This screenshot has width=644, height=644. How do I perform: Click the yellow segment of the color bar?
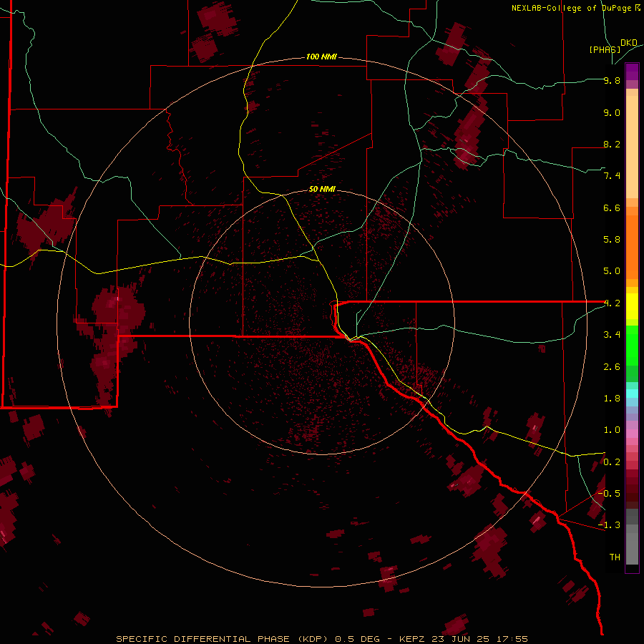click(x=632, y=306)
